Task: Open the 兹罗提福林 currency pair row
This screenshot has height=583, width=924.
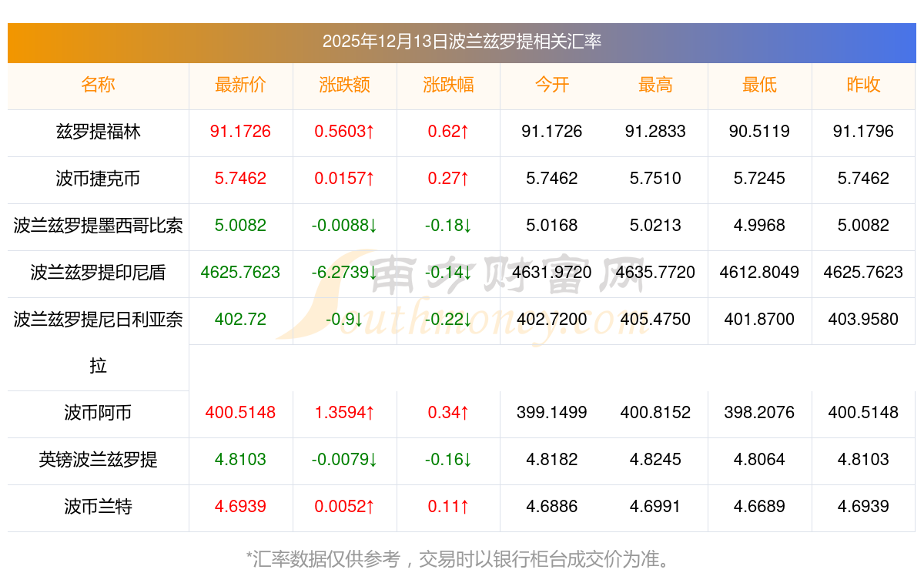Action: tap(98, 132)
